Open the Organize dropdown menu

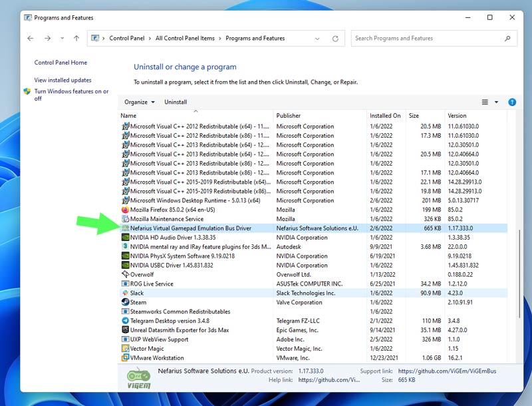click(x=139, y=102)
